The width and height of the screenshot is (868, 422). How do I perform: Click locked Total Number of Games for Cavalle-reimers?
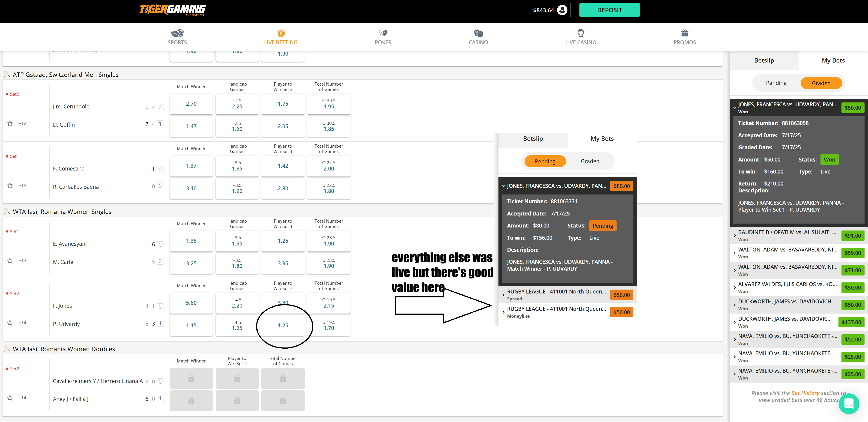pyautogui.click(x=283, y=378)
